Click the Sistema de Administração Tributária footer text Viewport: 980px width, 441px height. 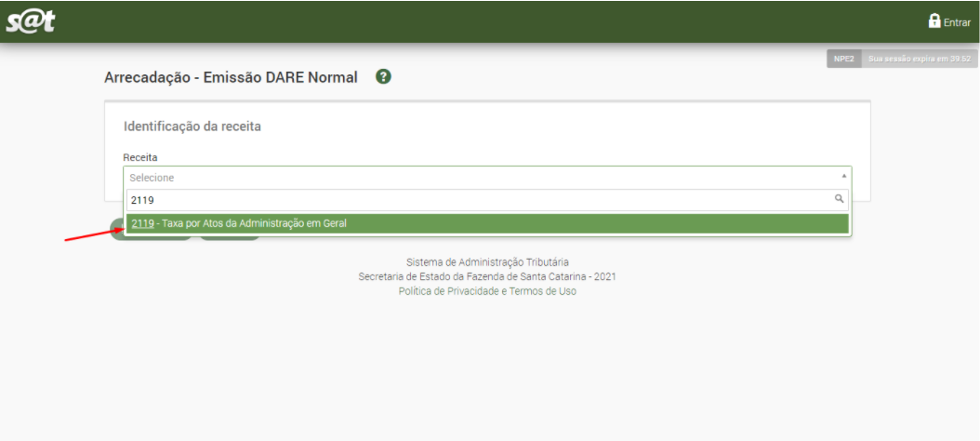coord(487,262)
